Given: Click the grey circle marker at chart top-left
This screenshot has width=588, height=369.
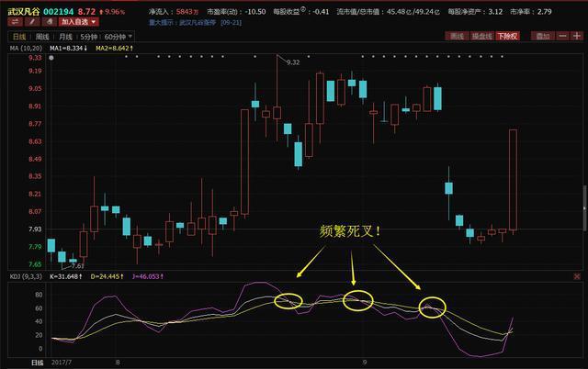Looking at the screenshot, I should [51, 58].
